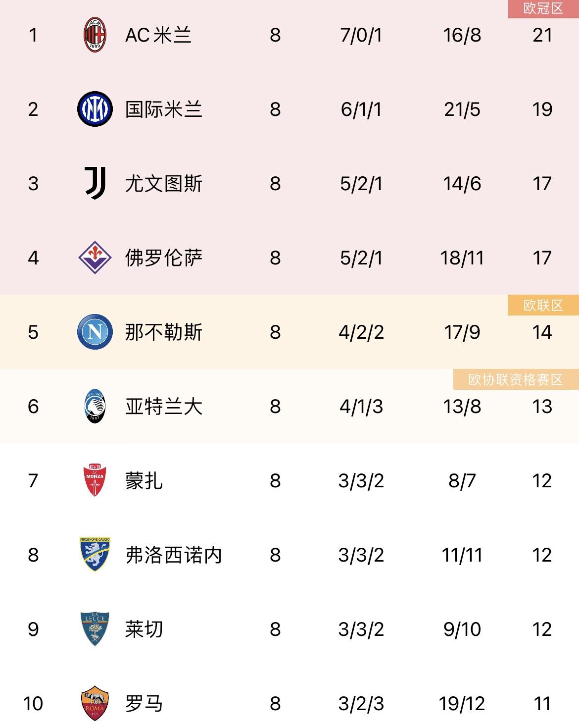Image resolution: width=579 pixels, height=728 pixels.
Task: Open the 弗洛西诺内 team name
Action: click(173, 555)
